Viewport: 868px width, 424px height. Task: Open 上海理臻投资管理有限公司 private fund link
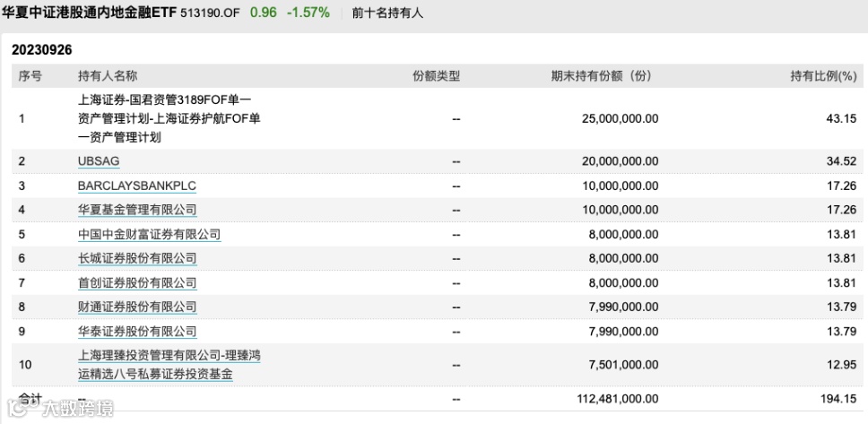[169, 365]
